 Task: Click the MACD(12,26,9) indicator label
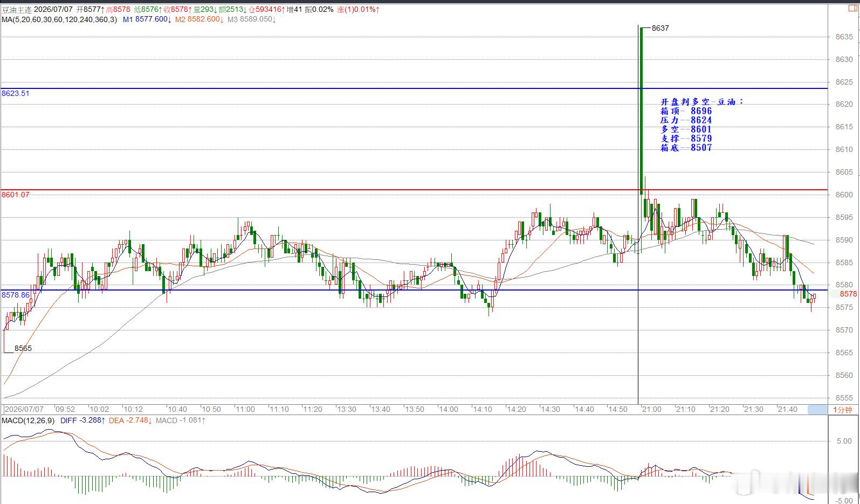(29, 420)
